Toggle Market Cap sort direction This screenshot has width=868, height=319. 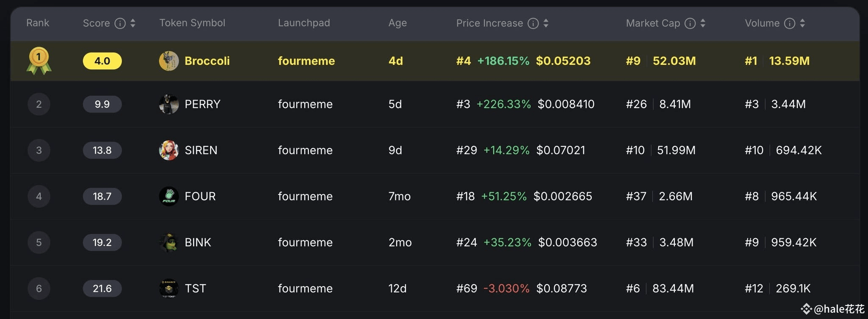703,23
